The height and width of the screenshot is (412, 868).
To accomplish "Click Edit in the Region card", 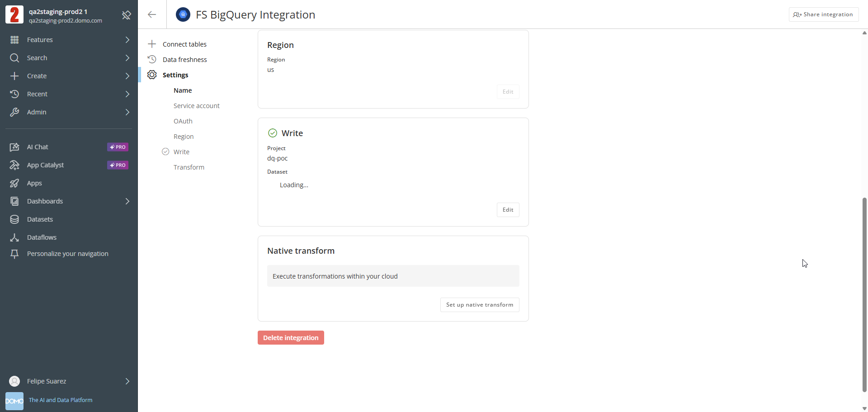I will [508, 92].
